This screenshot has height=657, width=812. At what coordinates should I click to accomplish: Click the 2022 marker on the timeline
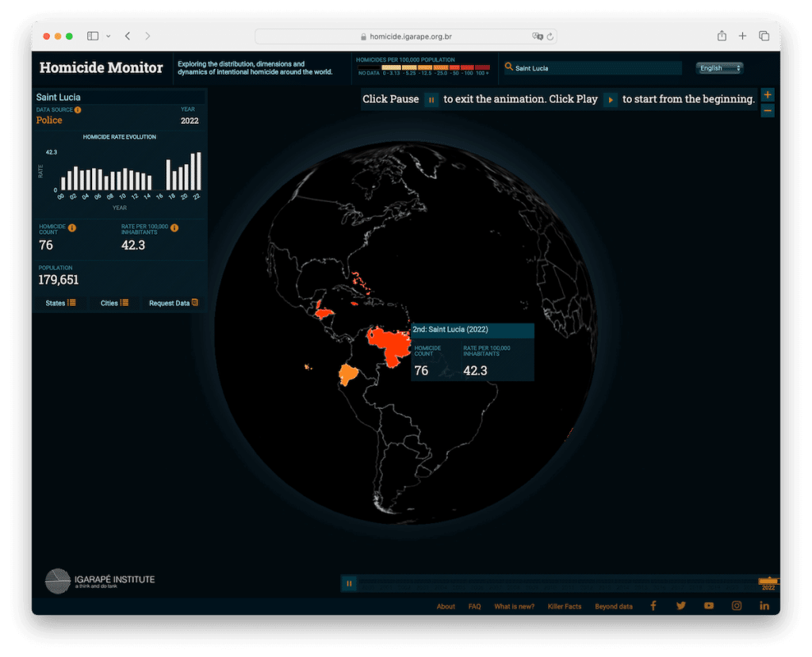point(768,583)
